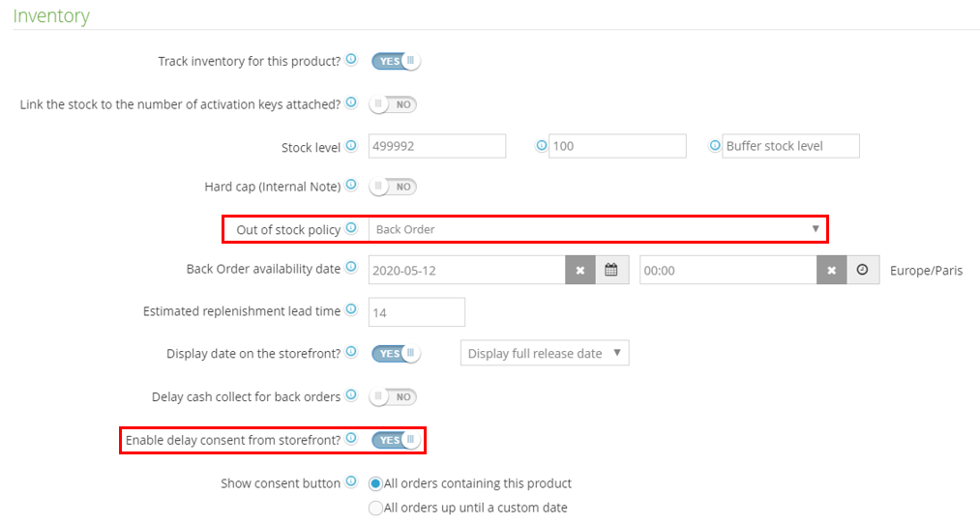Clear the 00:00 time field
980x524 pixels.
tap(832, 270)
